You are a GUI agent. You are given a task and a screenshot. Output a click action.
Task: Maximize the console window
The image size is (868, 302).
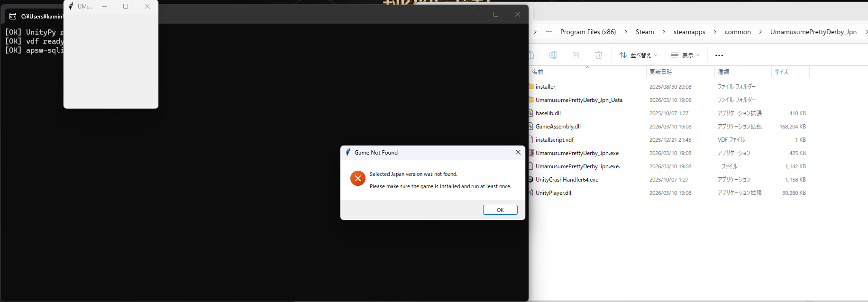(496, 14)
